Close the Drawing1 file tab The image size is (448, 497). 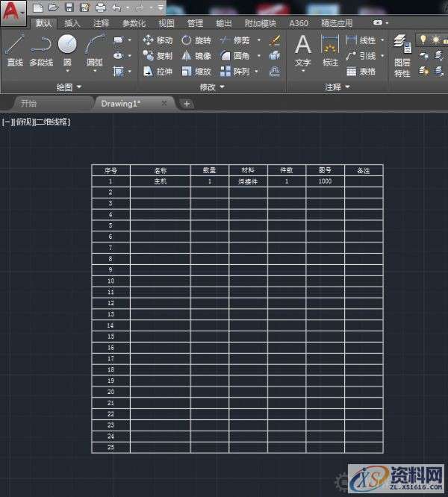coord(164,103)
